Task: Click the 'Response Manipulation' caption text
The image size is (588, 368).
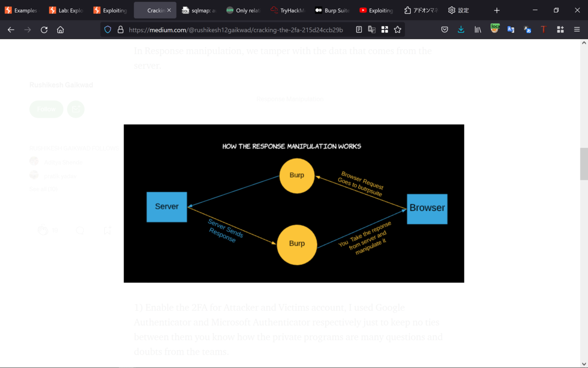Action: coord(290,99)
